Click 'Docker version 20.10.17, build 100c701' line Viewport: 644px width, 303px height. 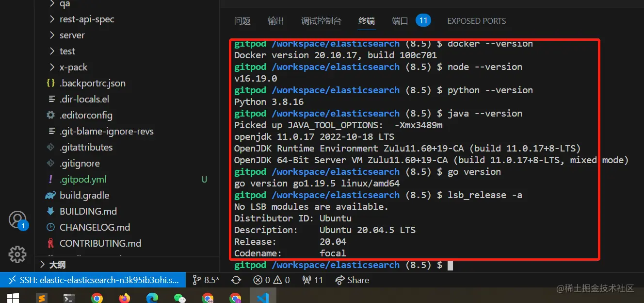click(336, 55)
